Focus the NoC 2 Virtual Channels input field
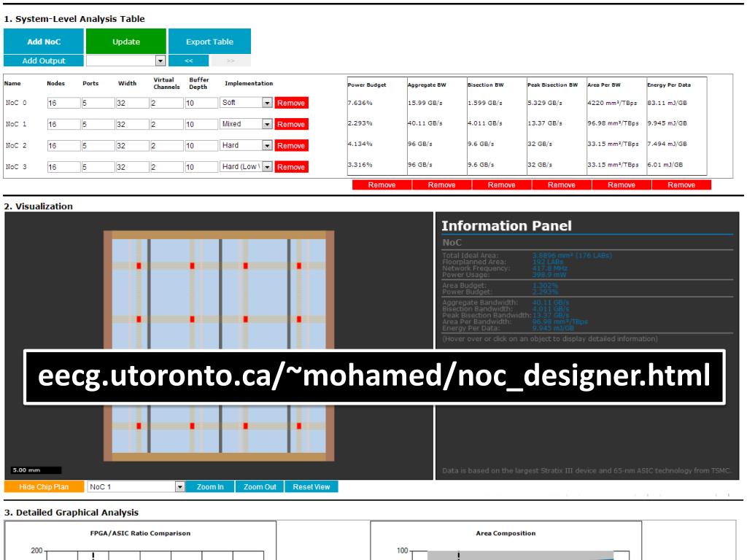Screen dimensions: 747x560 point(167,146)
